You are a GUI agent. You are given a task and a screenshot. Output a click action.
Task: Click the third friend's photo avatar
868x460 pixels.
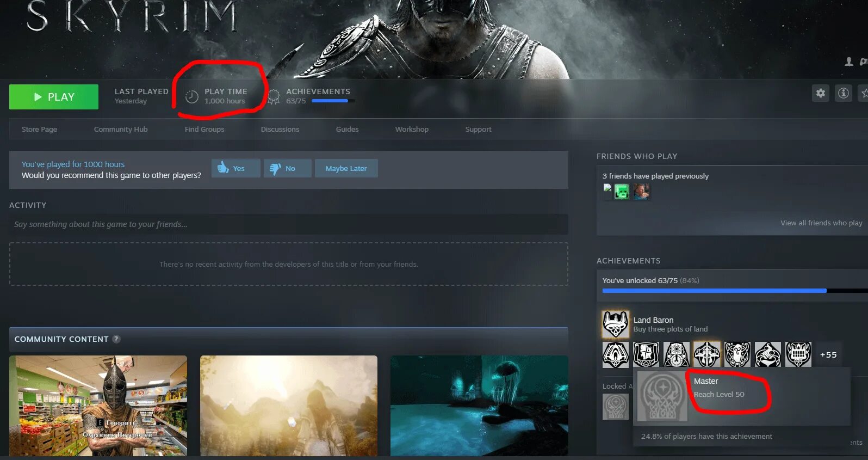(x=642, y=192)
